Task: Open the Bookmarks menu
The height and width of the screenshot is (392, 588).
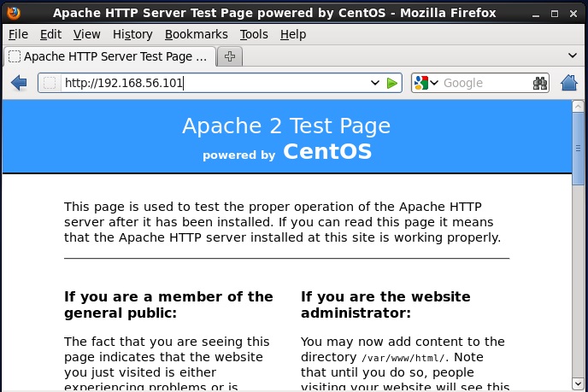Action: coord(196,34)
